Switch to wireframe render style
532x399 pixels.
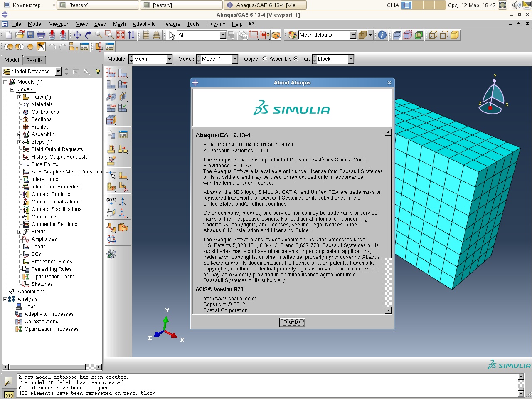(x=433, y=35)
